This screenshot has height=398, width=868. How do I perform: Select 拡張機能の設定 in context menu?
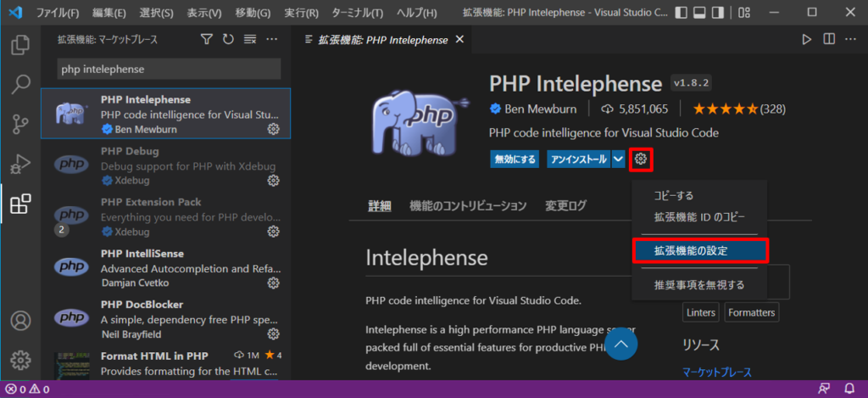[699, 250]
